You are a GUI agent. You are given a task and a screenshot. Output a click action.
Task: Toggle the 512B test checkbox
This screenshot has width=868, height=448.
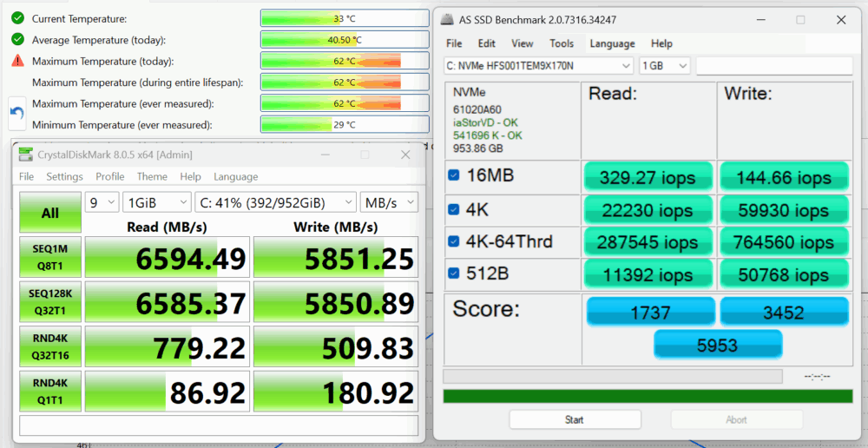click(x=453, y=273)
